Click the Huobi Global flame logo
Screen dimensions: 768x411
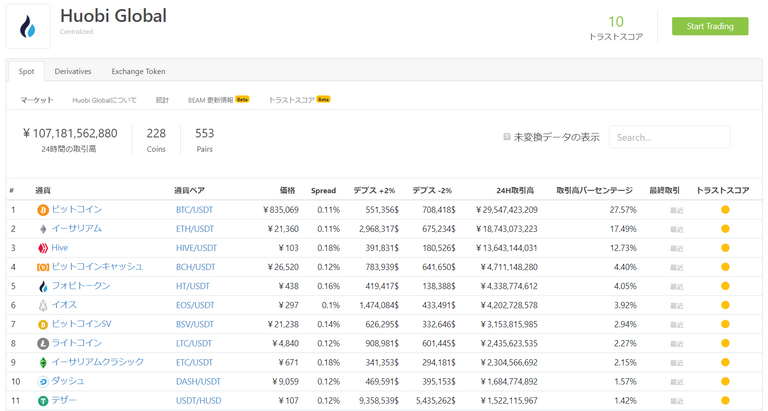click(28, 26)
